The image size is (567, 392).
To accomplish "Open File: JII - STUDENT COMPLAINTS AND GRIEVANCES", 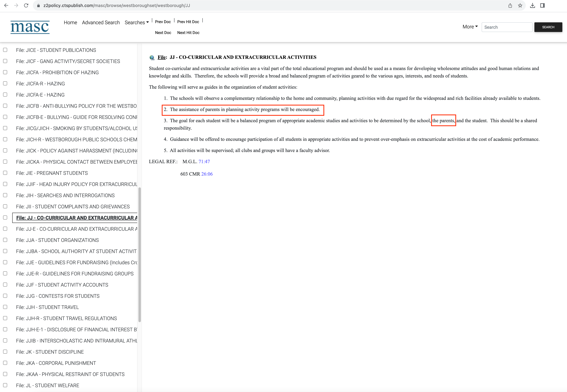I will click(x=73, y=207).
